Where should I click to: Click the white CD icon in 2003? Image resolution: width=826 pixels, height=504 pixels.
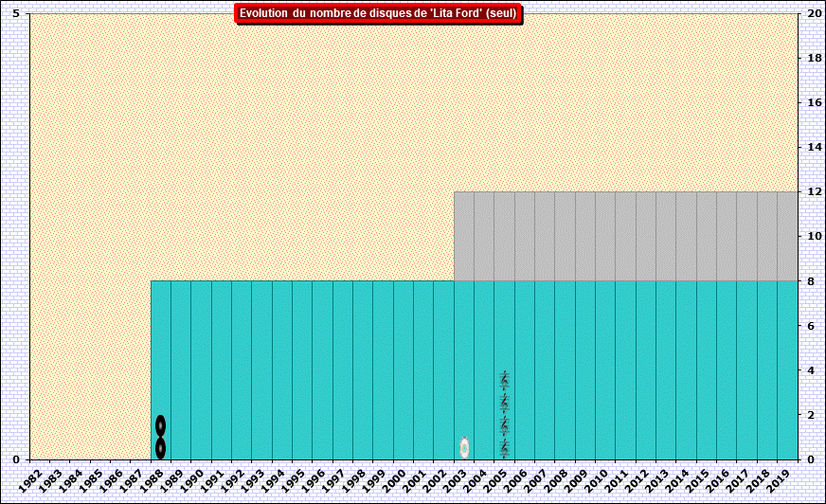pos(464,448)
